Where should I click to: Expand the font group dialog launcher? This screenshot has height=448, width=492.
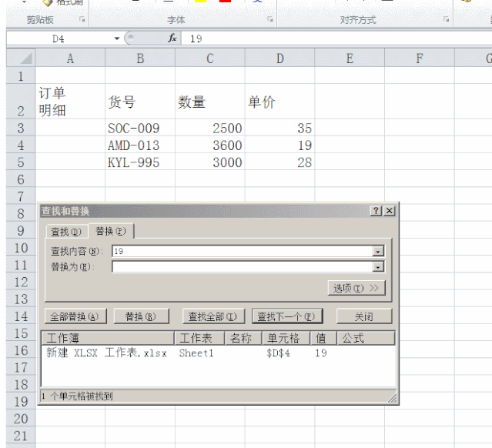[x=269, y=19]
